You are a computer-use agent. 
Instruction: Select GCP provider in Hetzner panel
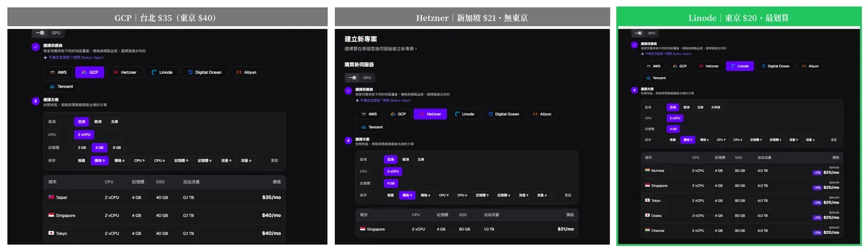398,114
